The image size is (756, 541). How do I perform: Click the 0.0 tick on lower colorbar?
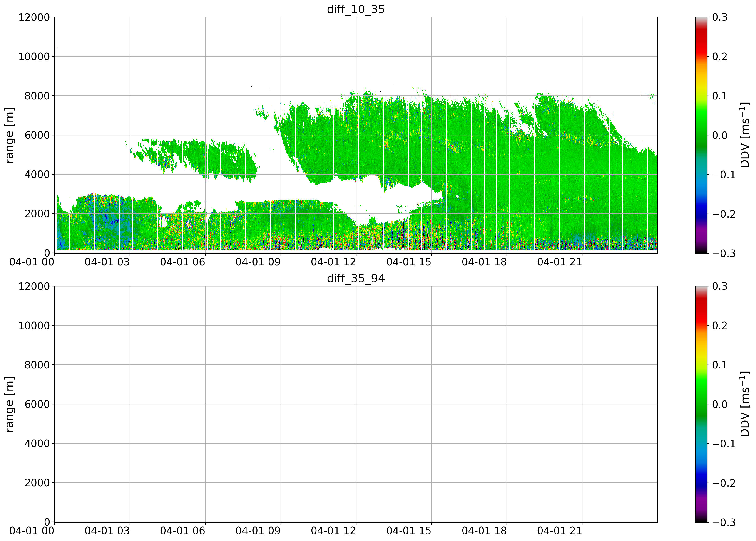[x=720, y=404]
